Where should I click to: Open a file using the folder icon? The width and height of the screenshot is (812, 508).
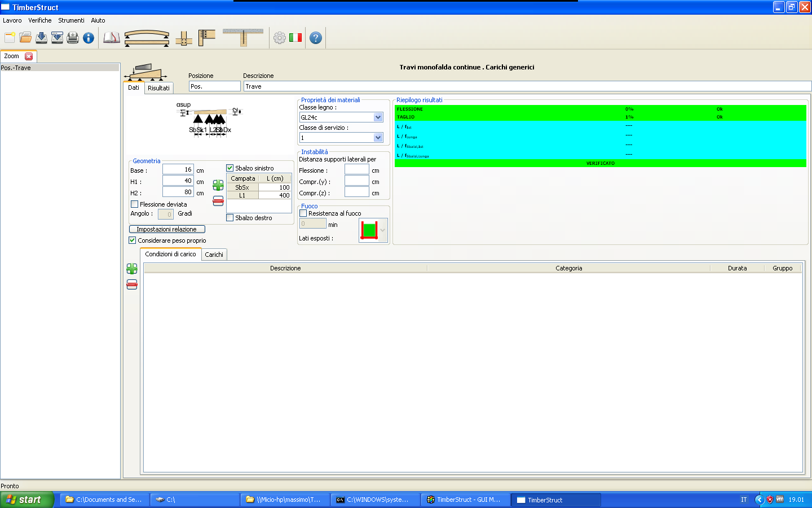[25, 38]
